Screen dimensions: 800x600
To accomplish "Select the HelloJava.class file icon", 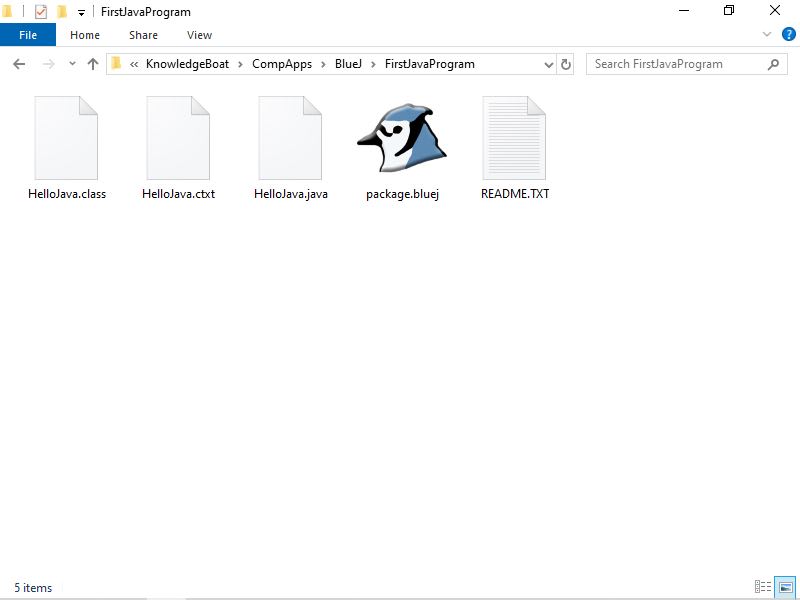I will [x=66, y=138].
